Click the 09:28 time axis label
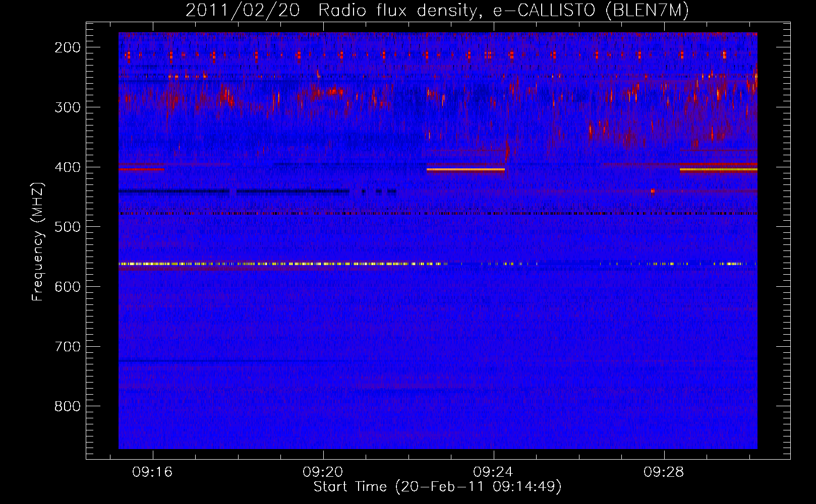816x504 pixels. pyautogui.click(x=664, y=472)
